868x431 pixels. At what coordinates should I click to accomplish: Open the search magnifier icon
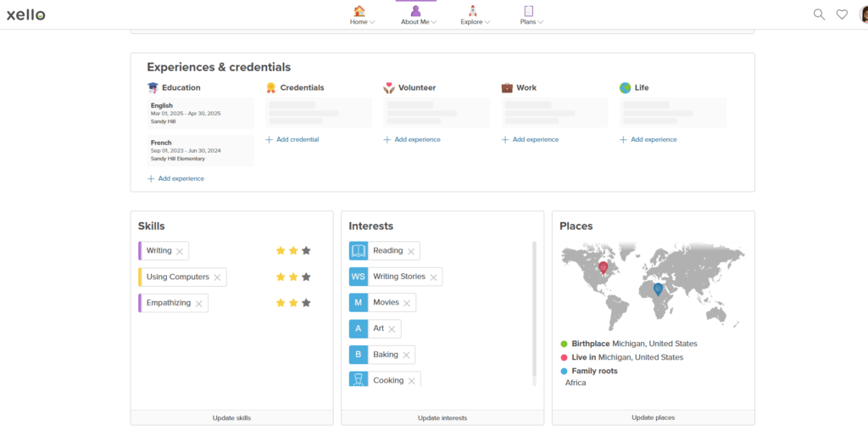click(x=819, y=14)
